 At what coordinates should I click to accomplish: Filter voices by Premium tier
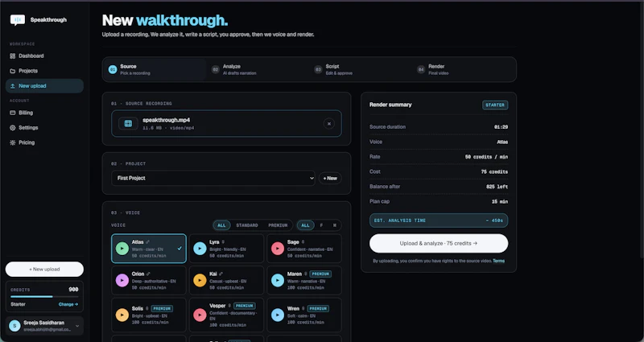(278, 225)
